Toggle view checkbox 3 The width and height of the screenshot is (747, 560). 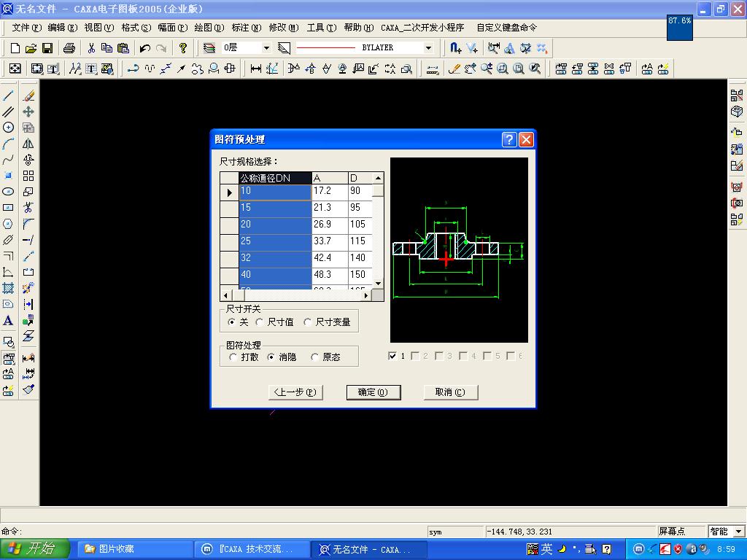pos(439,356)
